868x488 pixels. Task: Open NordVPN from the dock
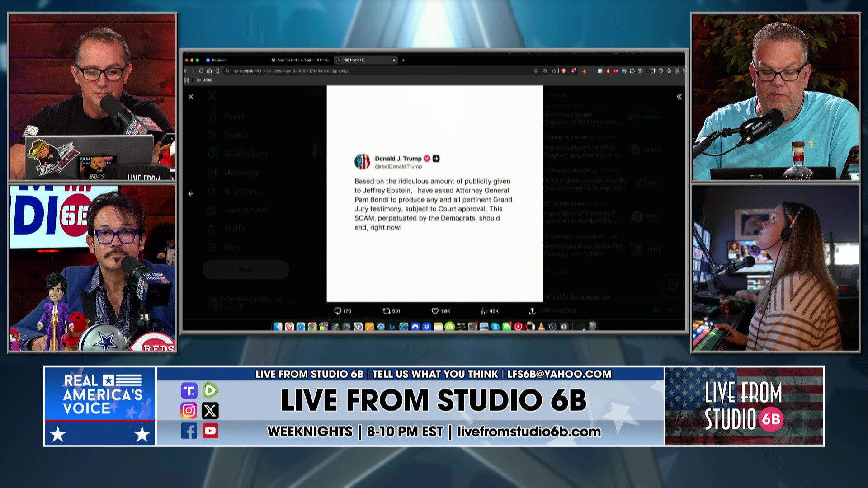[415, 326]
